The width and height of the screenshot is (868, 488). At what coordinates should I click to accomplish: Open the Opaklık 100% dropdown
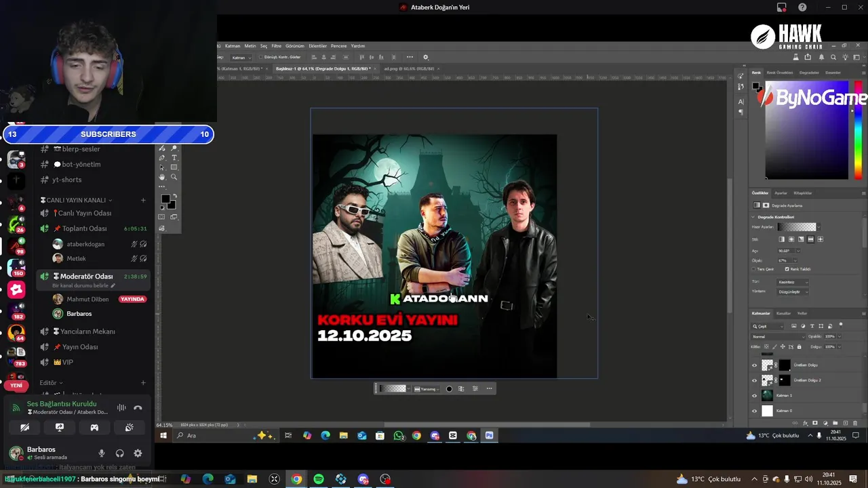tap(840, 336)
